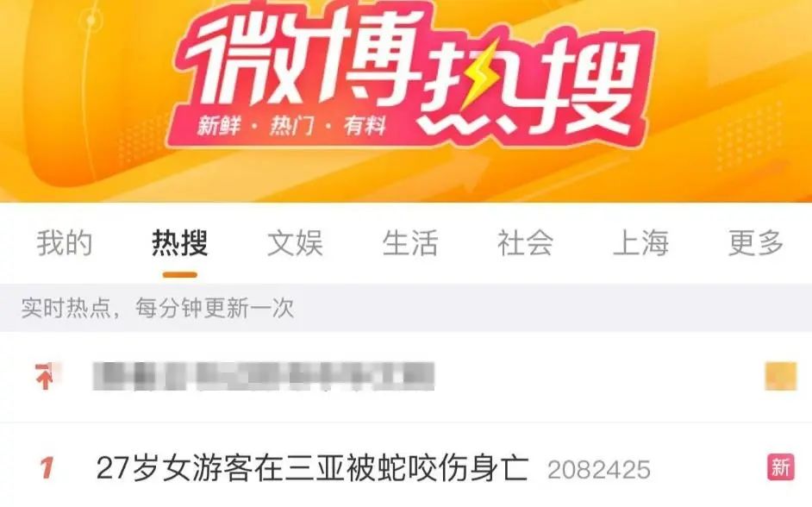Open headline 27岁女游客在三亚被蛇咬伤身亡
Image resolution: width=812 pixels, height=507 pixels.
(x=312, y=467)
